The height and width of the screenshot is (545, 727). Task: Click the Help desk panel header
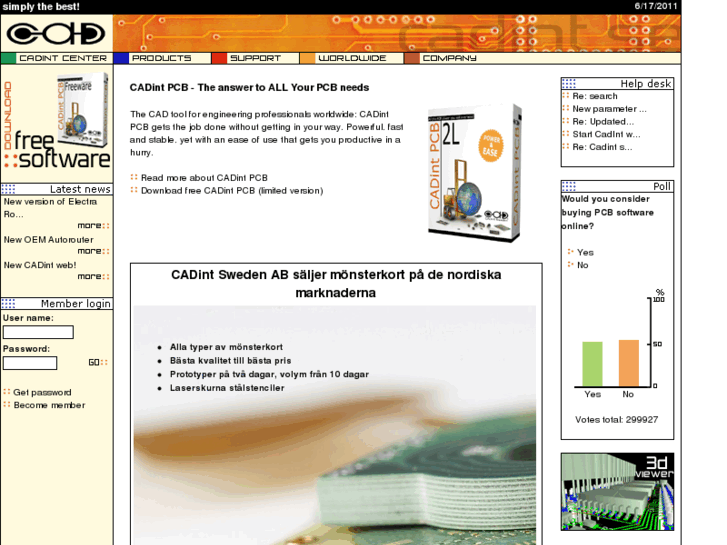click(x=617, y=83)
